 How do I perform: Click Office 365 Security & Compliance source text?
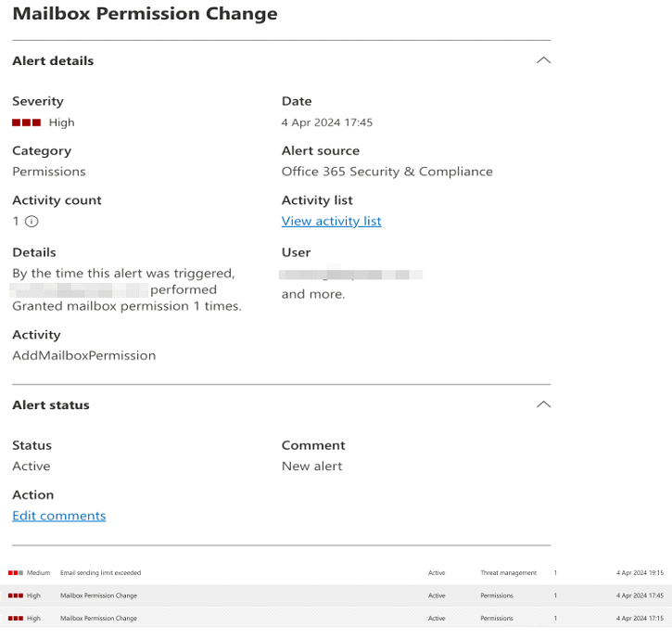point(387,172)
